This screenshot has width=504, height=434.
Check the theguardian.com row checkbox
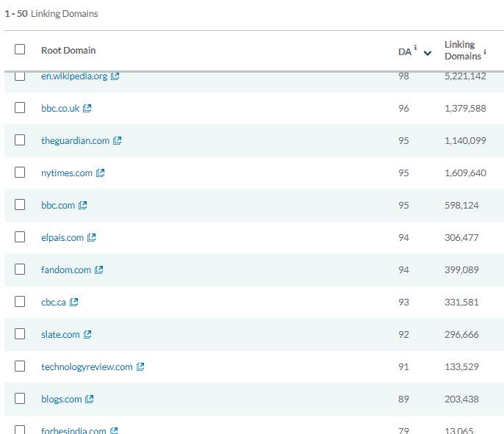point(20,140)
